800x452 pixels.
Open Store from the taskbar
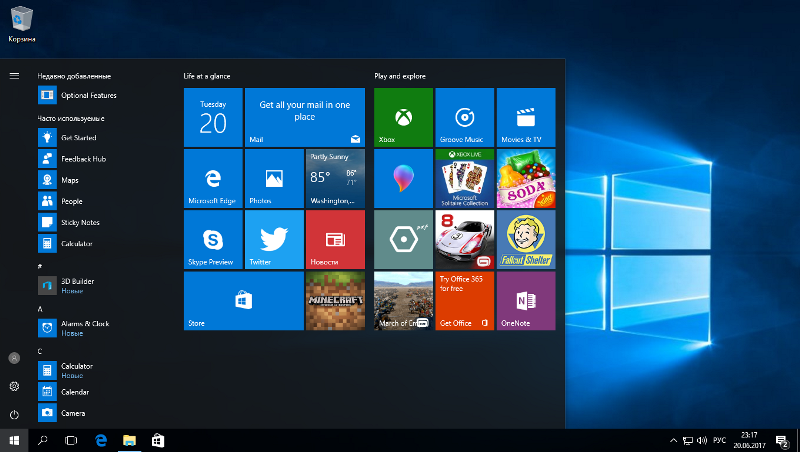[158, 440]
